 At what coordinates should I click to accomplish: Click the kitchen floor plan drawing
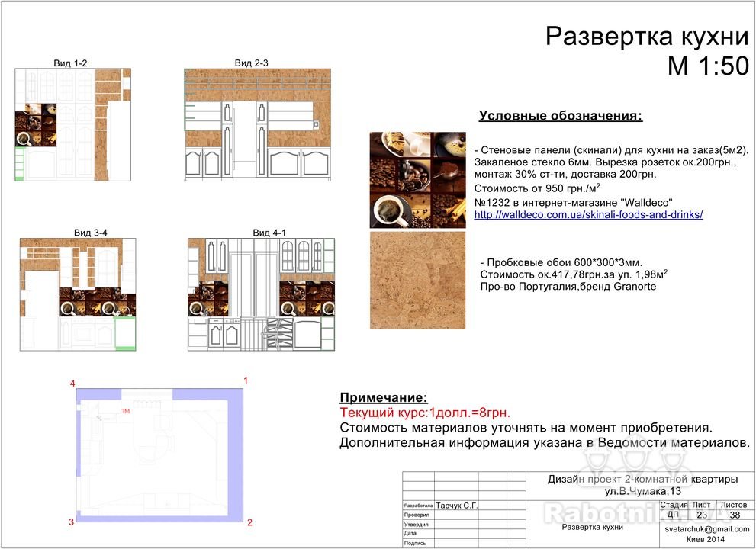click(x=159, y=455)
